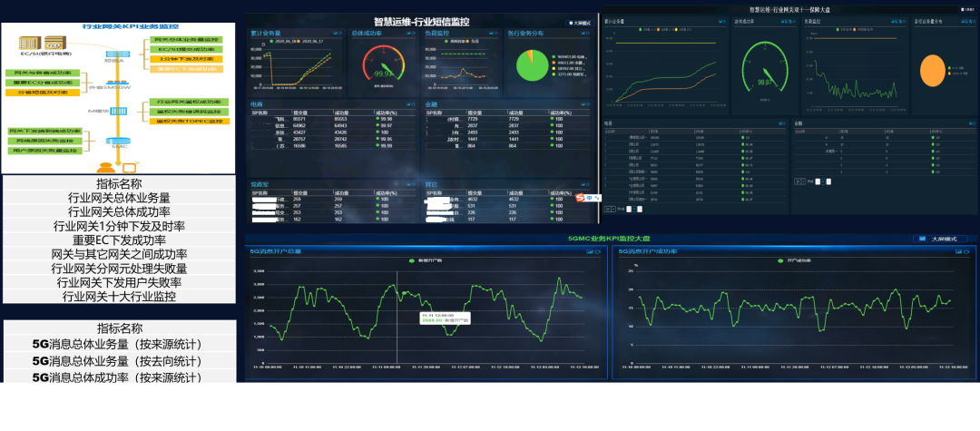Image resolution: width=980 pixels, height=431 pixels.
Task: Click the orange pie chart in 双十一保障大盘
Action: [x=933, y=71]
